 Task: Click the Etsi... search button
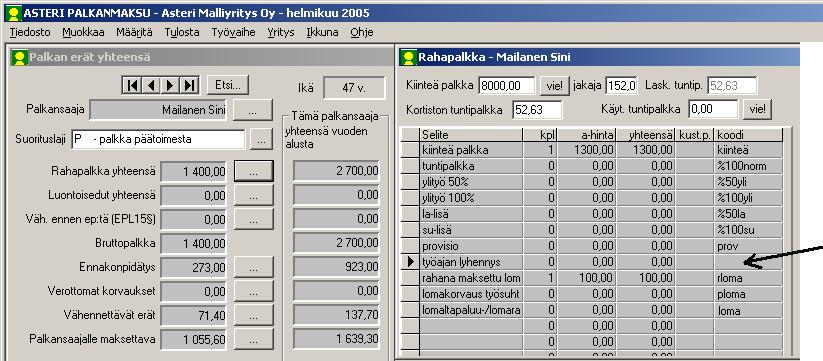pos(228,85)
